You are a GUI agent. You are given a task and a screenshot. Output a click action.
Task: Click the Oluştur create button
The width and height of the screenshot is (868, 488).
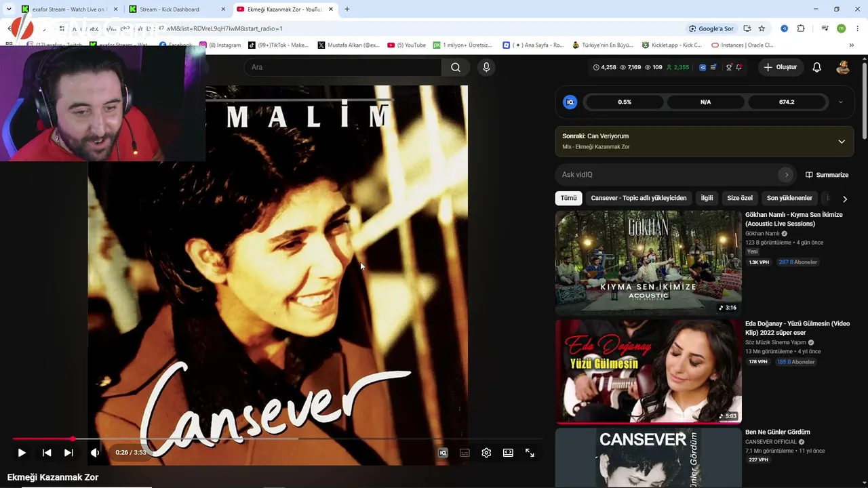click(781, 67)
